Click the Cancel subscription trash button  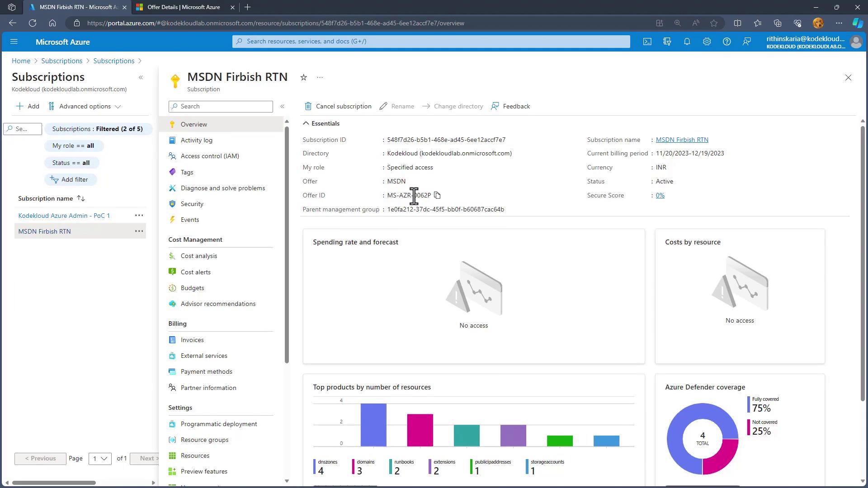pyautogui.click(x=338, y=106)
